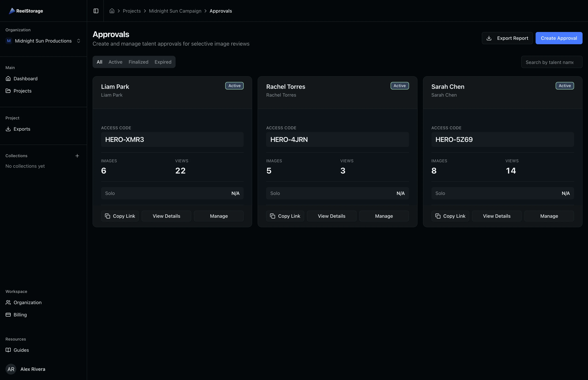This screenshot has width=588, height=380.
Task: Click the home breadcrumb icon
Action: pos(112,11)
